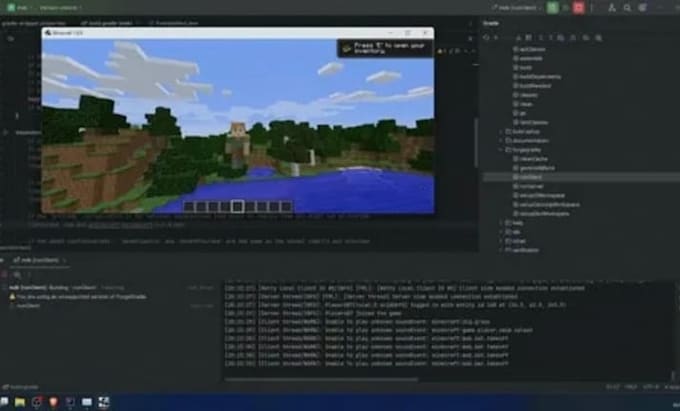Select setupDevWorkspace Gradle task
The height and width of the screenshot is (411, 680).
[541, 214]
